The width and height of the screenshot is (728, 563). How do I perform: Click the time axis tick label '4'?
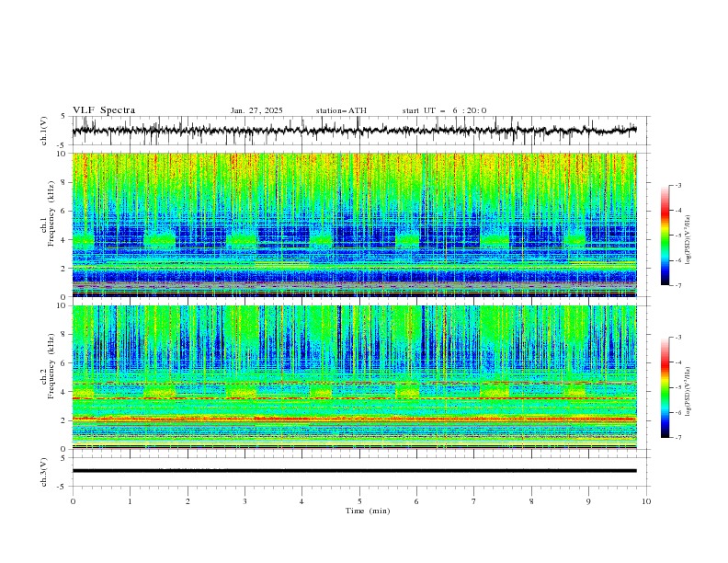point(301,501)
